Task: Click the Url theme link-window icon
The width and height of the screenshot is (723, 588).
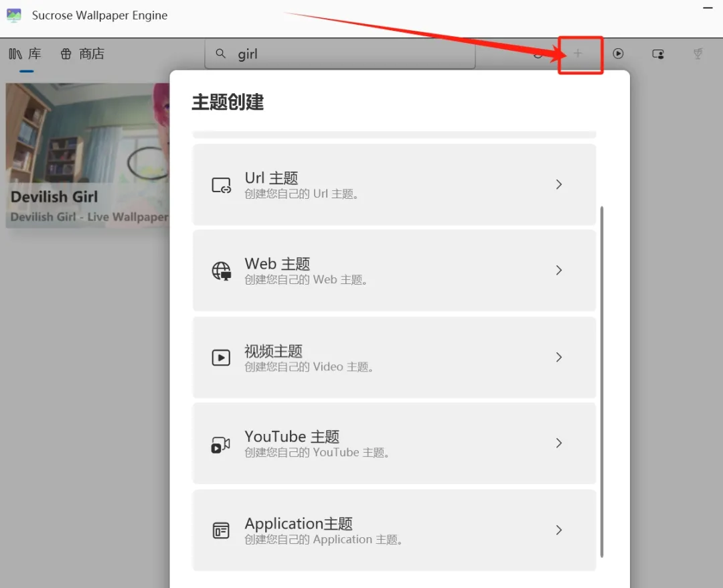Action: click(x=221, y=186)
